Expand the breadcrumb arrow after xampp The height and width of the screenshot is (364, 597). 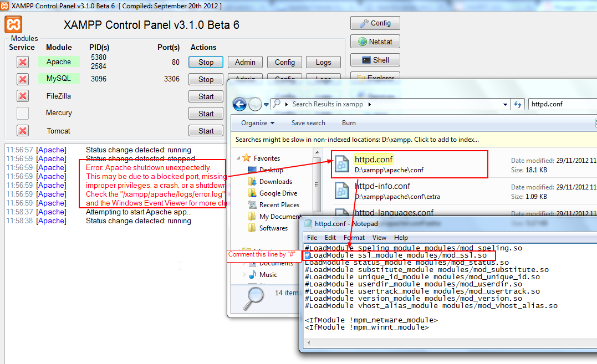[369, 104]
